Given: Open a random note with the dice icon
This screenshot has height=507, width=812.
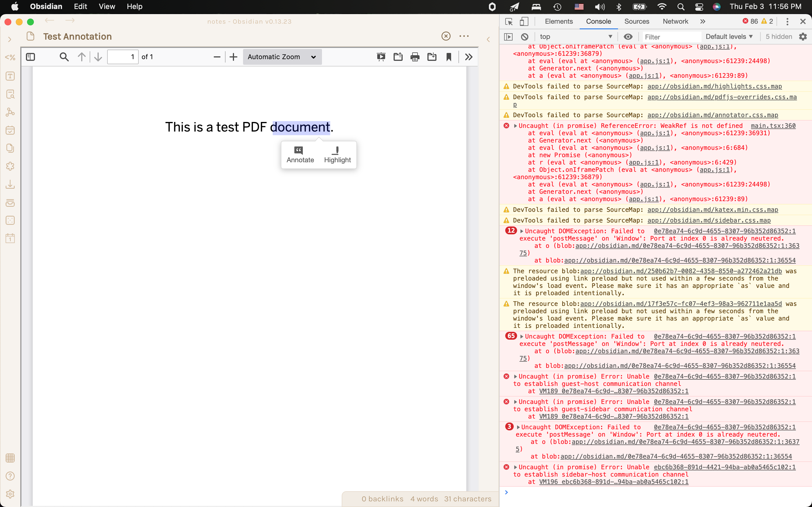Looking at the screenshot, I should (x=10, y=220).
